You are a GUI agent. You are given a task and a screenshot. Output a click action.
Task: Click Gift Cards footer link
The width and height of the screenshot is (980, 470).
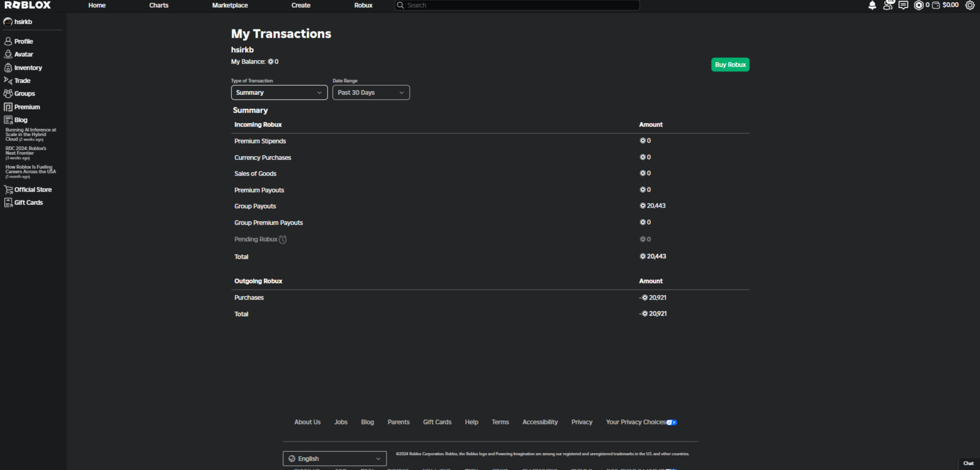click(x=437, y=422)
